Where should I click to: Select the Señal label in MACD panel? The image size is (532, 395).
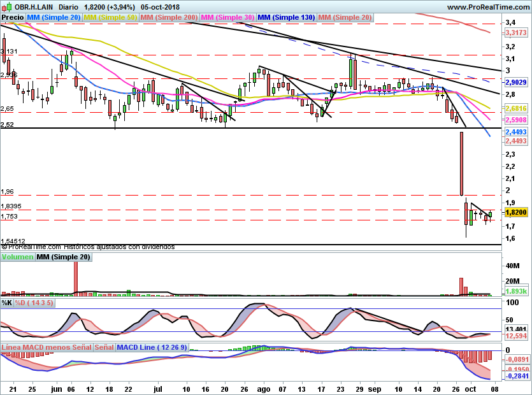point(104,347)
